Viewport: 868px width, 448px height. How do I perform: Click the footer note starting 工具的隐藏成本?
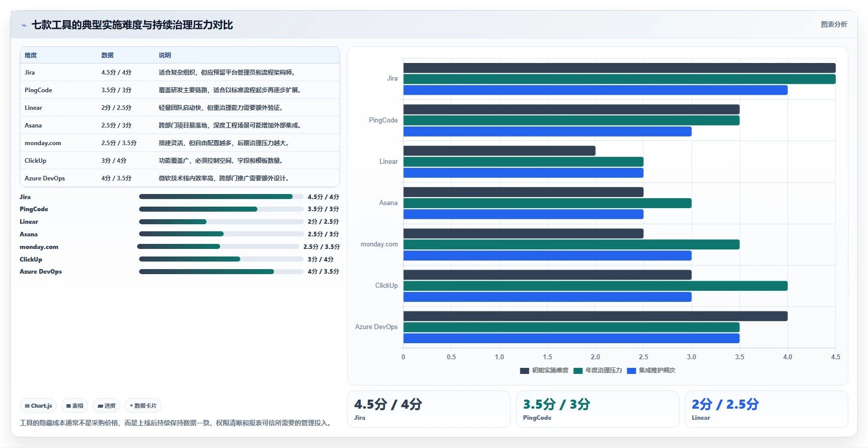(177, 423)
